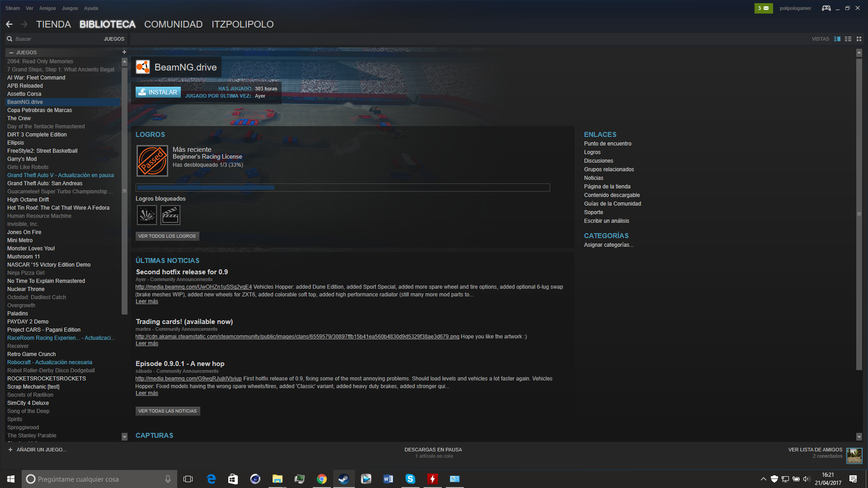This screenshot has height=488, width=868.
Task: Open the Passed achievement badge
Action: point(152,161)
